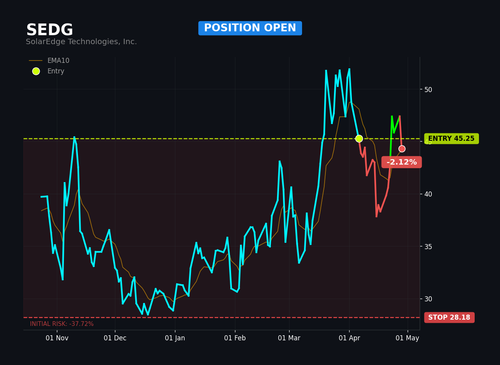Click the 01 Apr axis label
500x365 pixels.
[349, 338]
